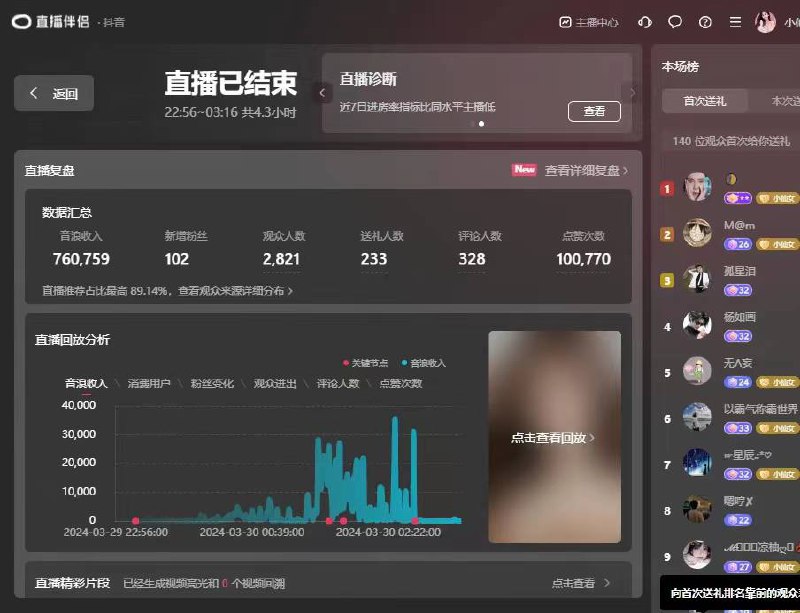
Task: Toggle the red 关键节点 chart legend
Action: click(x=363, y=363)
